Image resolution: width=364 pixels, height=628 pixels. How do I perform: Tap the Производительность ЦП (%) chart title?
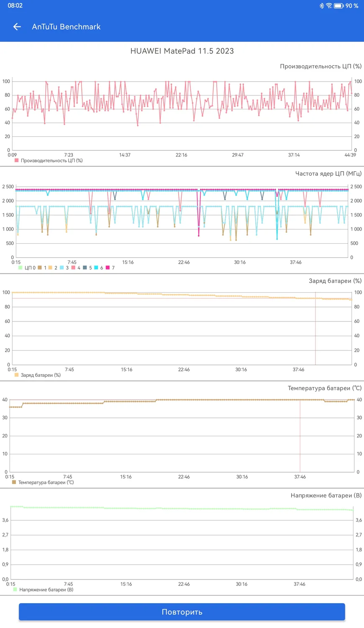point(320,66)
